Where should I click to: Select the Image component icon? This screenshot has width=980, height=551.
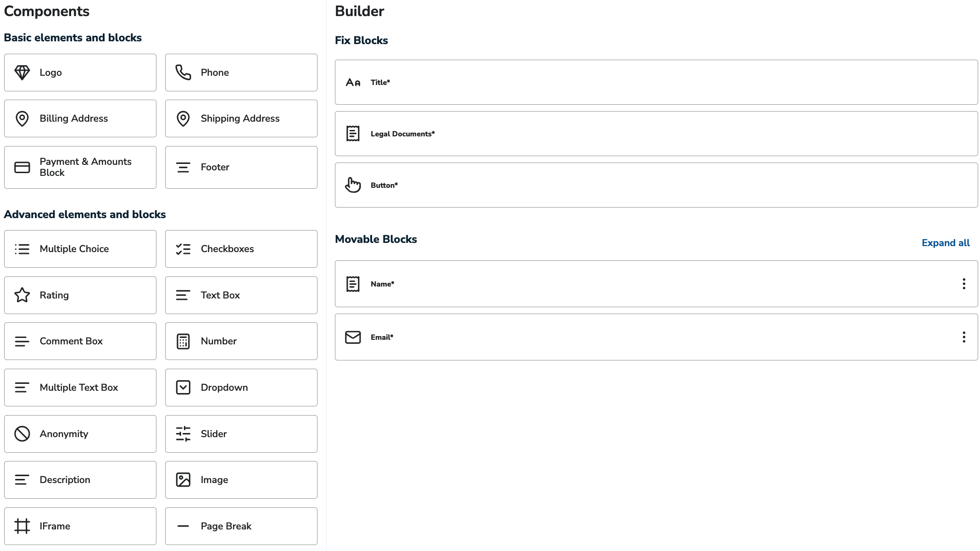pos(183,479)
